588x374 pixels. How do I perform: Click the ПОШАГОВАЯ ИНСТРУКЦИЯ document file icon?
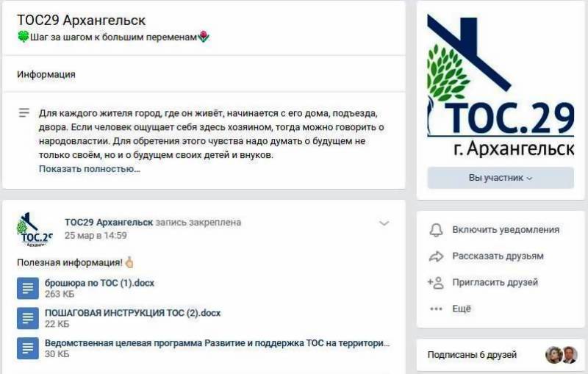tap(28, 318)
